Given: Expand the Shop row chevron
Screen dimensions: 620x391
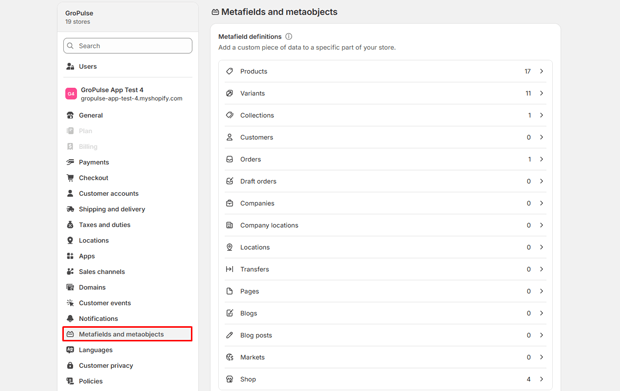Looking at the screenshot, I should click(541, 379).
